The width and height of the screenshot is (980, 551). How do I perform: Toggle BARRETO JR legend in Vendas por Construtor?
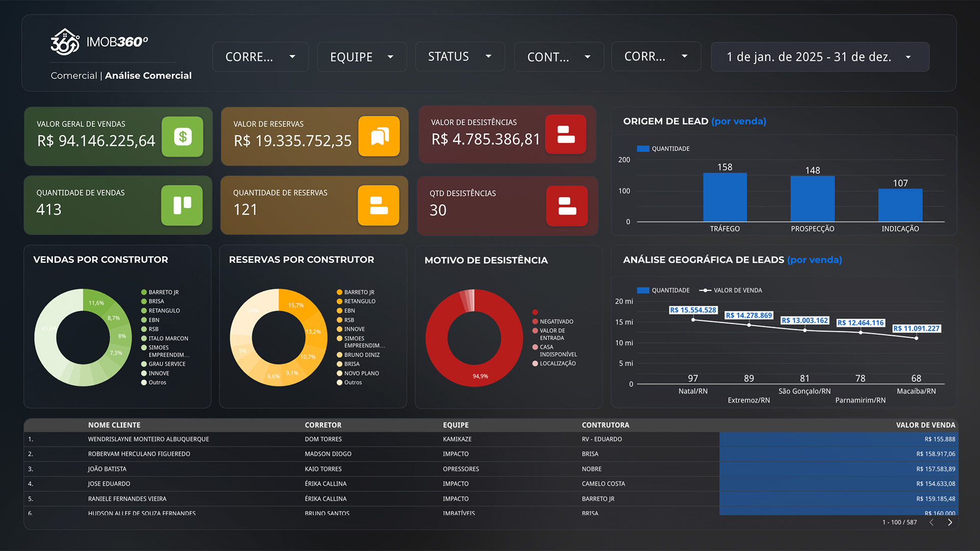coord(163,292)
